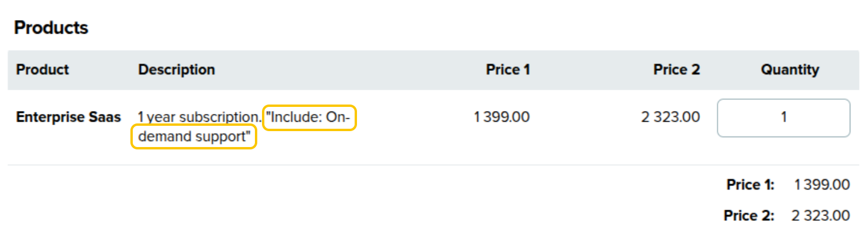Click the Quantity column header
The height and width of the screenshot is (238, 868).
[x=790, y=70]
